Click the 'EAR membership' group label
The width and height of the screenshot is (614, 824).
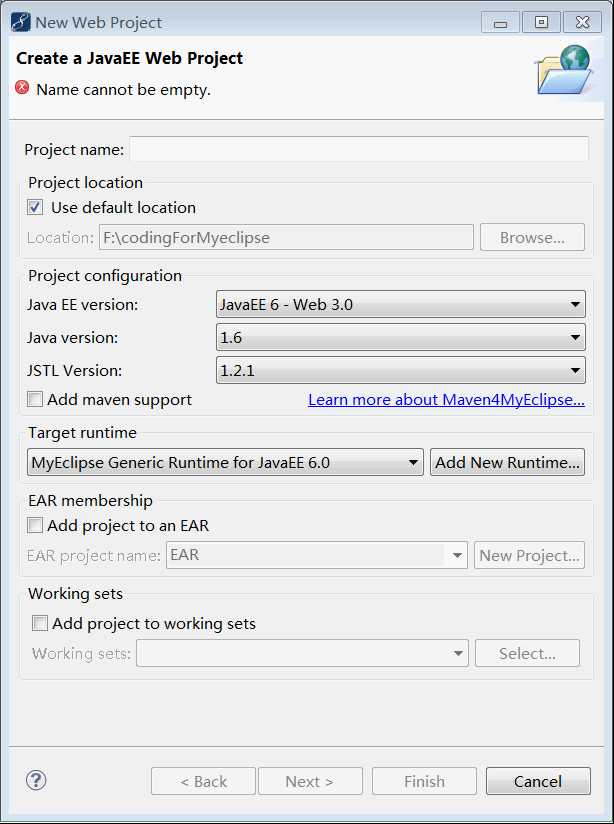point(90,500)
